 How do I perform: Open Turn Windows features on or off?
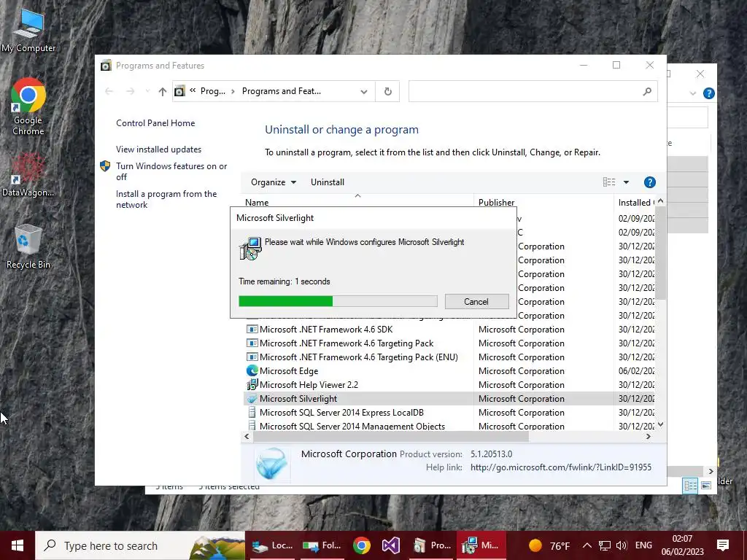click(x=171, y=171)
